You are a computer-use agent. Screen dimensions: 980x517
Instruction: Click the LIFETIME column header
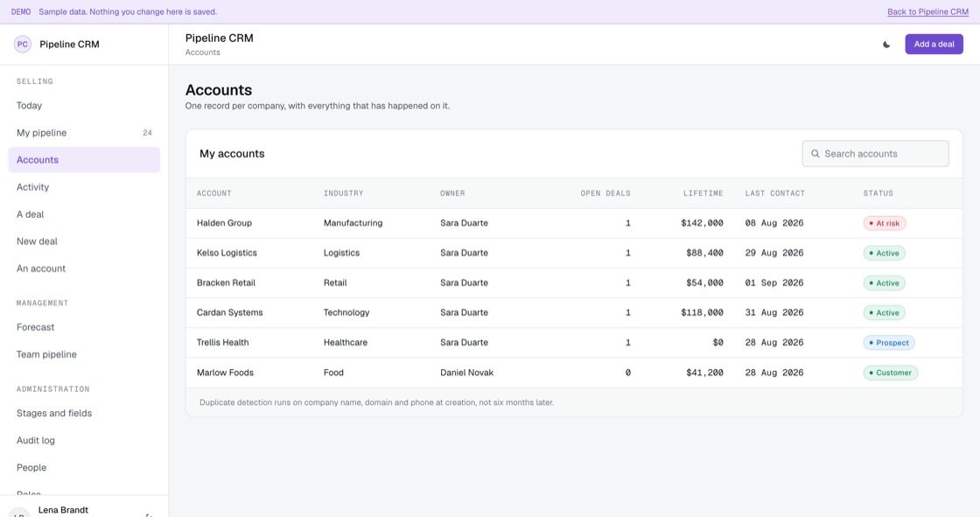(703, 193)
